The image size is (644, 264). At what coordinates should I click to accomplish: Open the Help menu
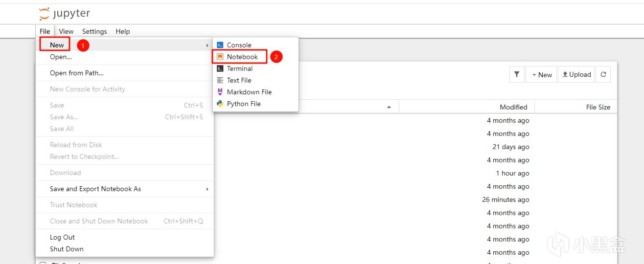[x=123, y=31]
